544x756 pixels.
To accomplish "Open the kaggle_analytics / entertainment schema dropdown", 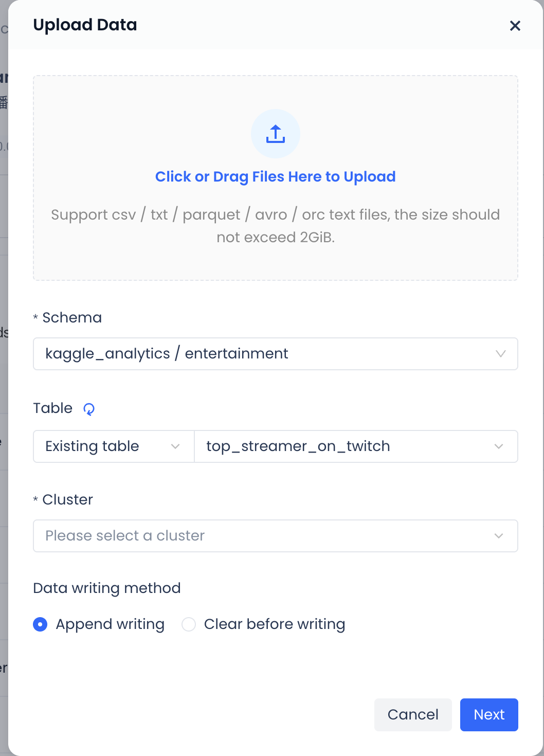I will tap(257, 354).
